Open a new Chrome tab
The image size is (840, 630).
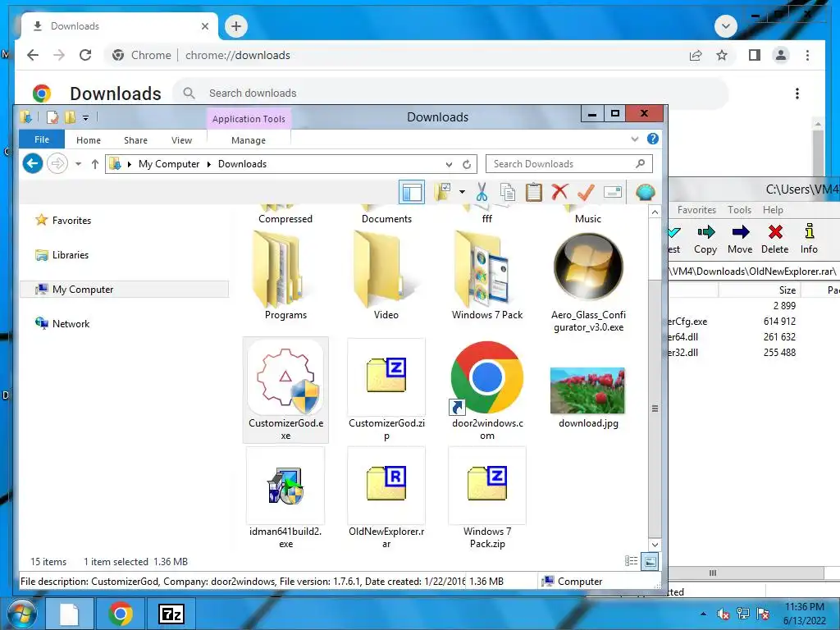click(x=236, y=25)
